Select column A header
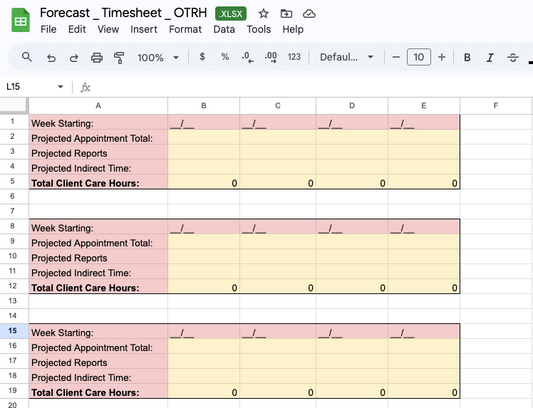The width and height of the screenshot is (533, 408). pos(98,106)
